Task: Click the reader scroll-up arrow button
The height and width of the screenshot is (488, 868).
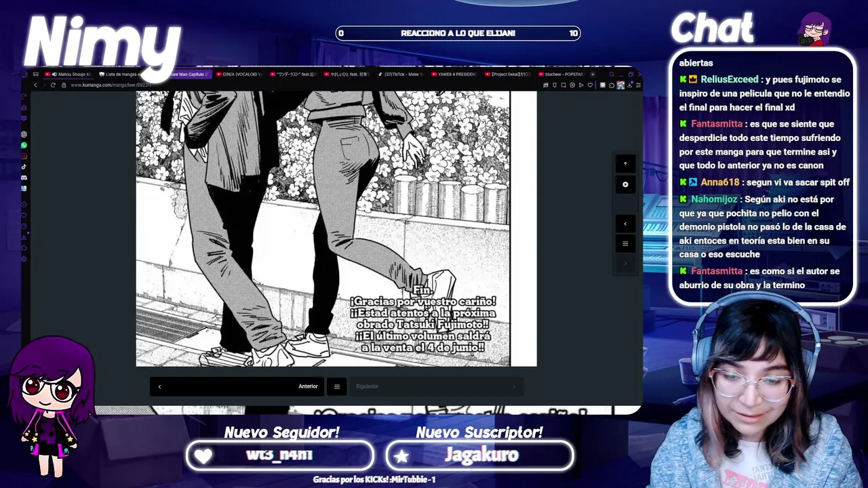Action: (625, 163)
